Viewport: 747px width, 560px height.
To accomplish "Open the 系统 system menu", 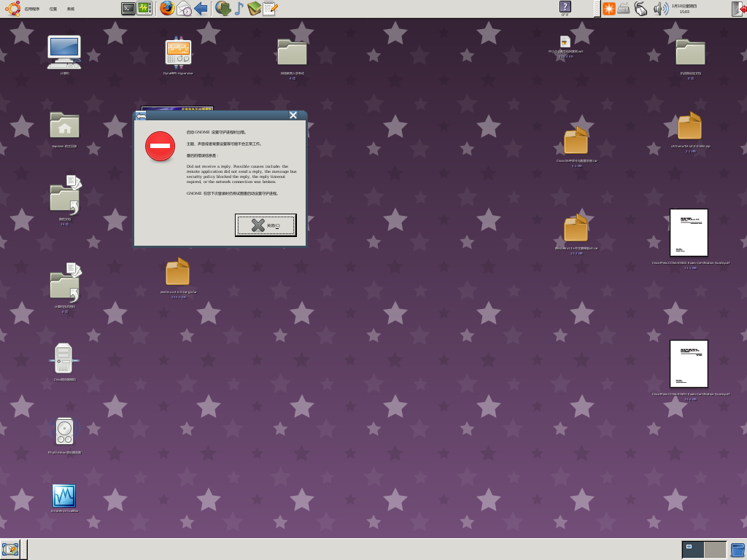I will pyautogui.click(x=71, y=9).
